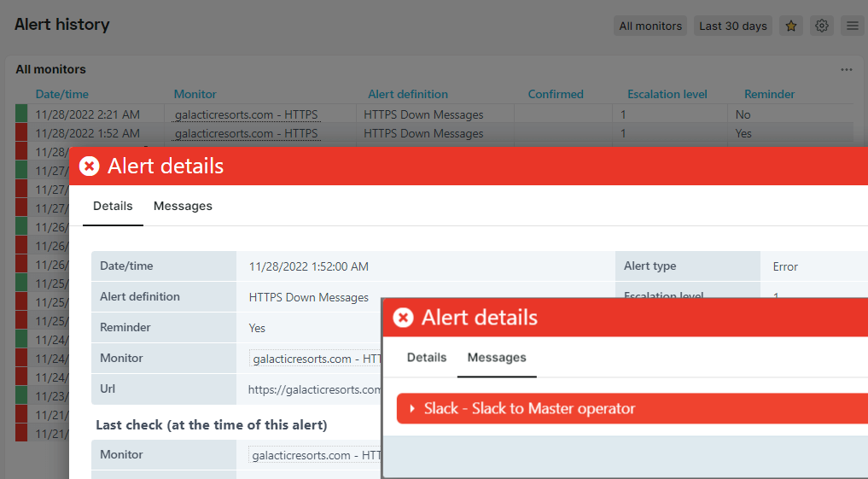Click the favorites star icon

(791, 26)
